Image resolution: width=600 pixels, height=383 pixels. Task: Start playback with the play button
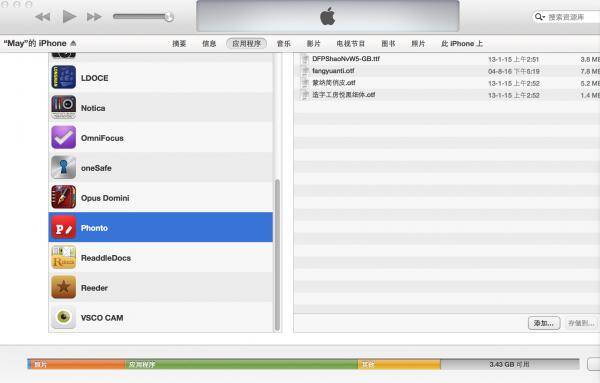69,16
